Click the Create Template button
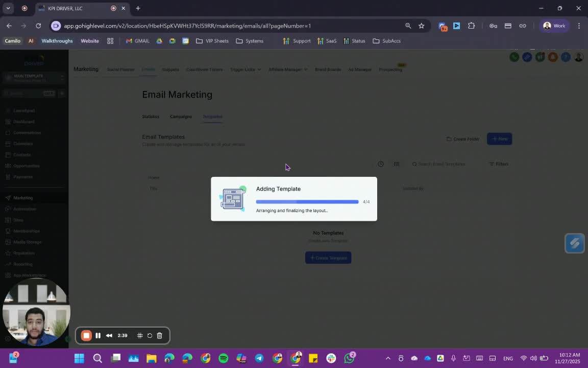The image size is (588, 368). [x=328, y=258]
